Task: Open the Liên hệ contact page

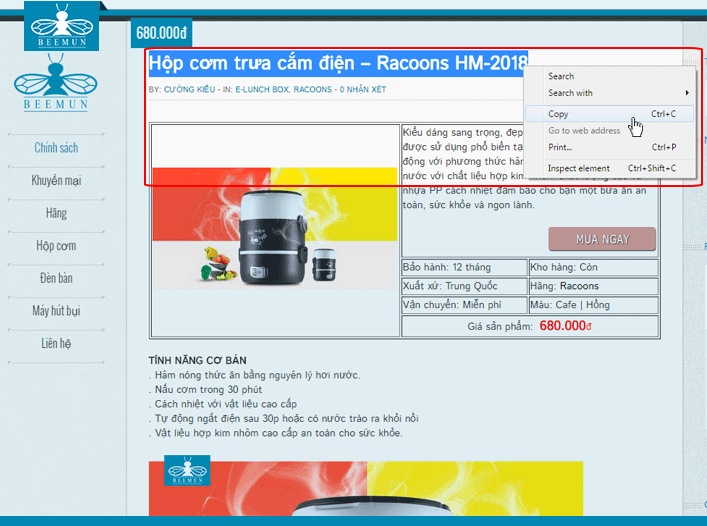Action: point(56,343)
